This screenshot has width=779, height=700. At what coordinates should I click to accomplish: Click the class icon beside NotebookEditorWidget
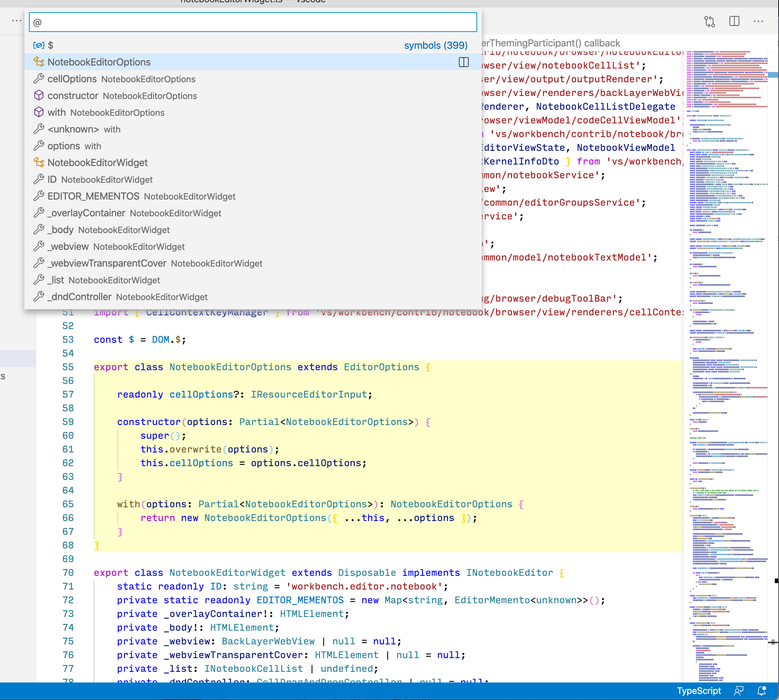click(x=39, y=163)
